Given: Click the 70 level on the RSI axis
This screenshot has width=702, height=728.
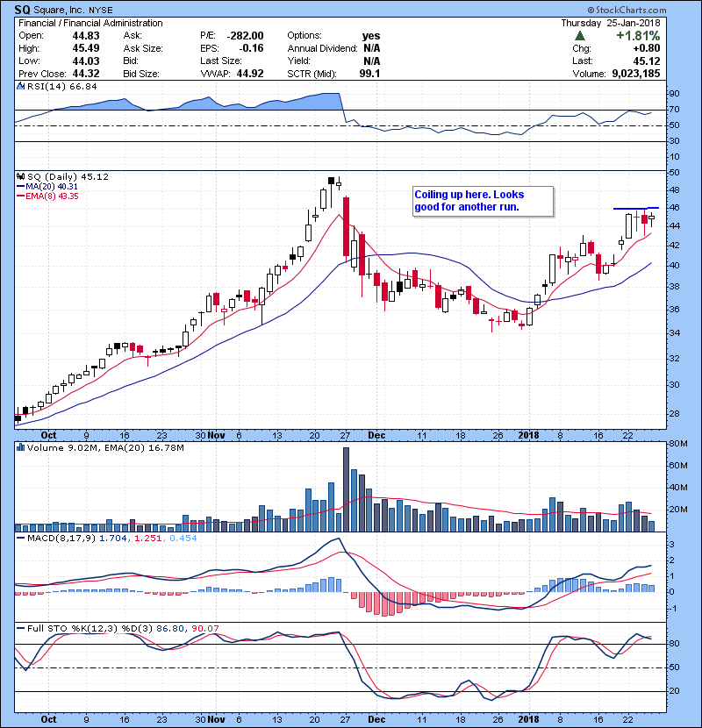Looking at the screenshot, I should [x=674, y=110].
